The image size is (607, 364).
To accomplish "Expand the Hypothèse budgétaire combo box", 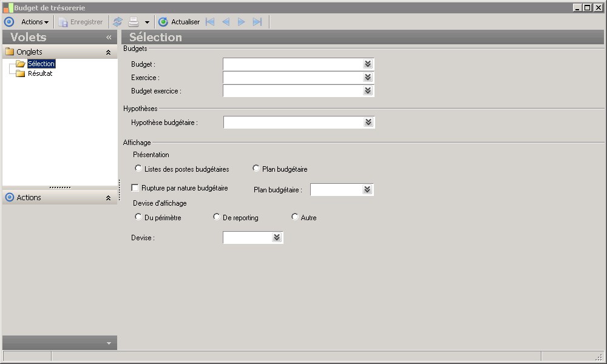I will tap(368, 123).
